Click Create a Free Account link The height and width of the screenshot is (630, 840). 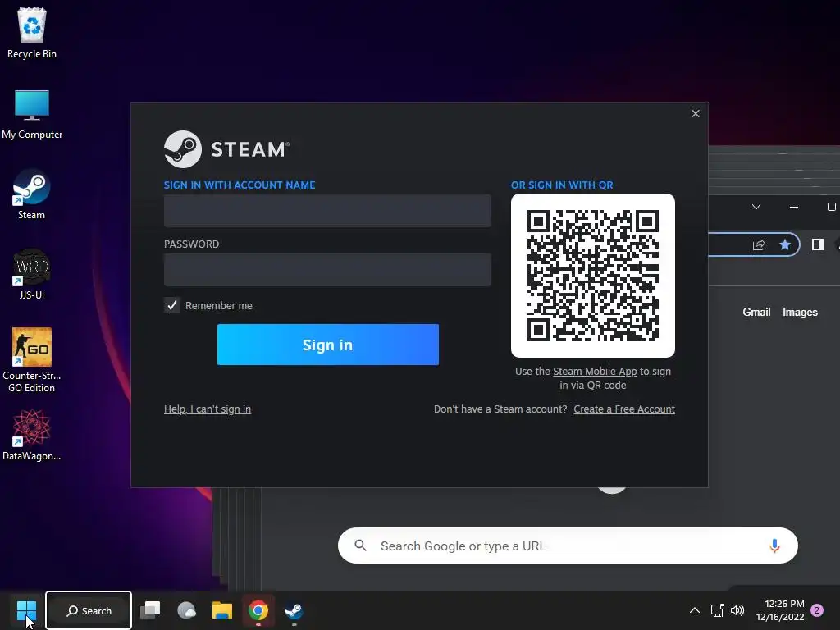tap(624, 409)
